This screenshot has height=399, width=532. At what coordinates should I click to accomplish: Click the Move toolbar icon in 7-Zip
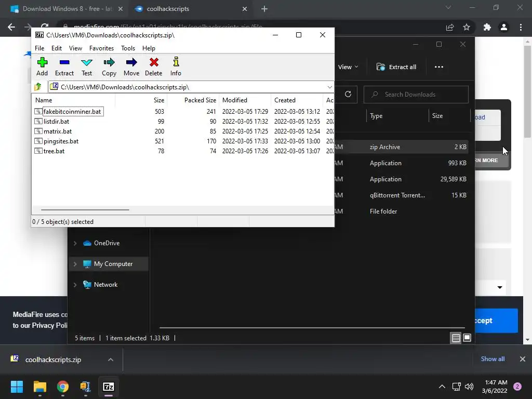tap(131, 67)
